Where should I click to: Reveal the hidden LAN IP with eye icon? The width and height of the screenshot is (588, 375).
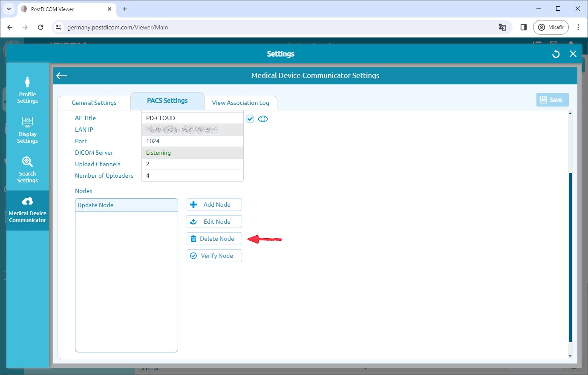click(263, 119)
